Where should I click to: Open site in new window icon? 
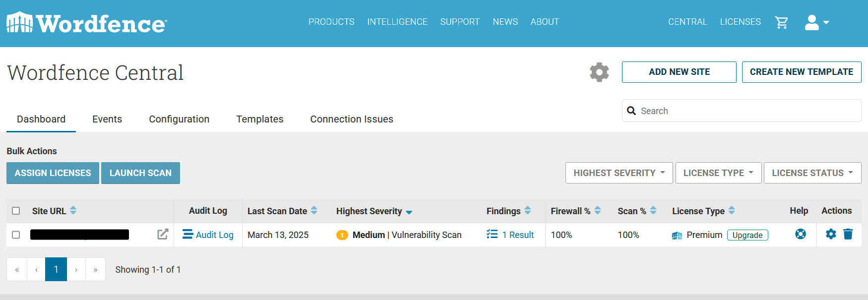click(x=163, y=234)
